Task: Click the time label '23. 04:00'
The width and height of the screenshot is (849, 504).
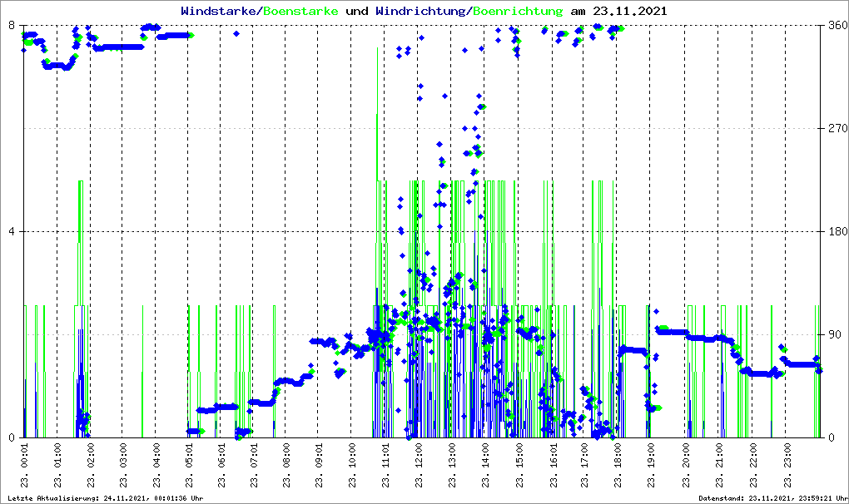Action: point(156,466)
